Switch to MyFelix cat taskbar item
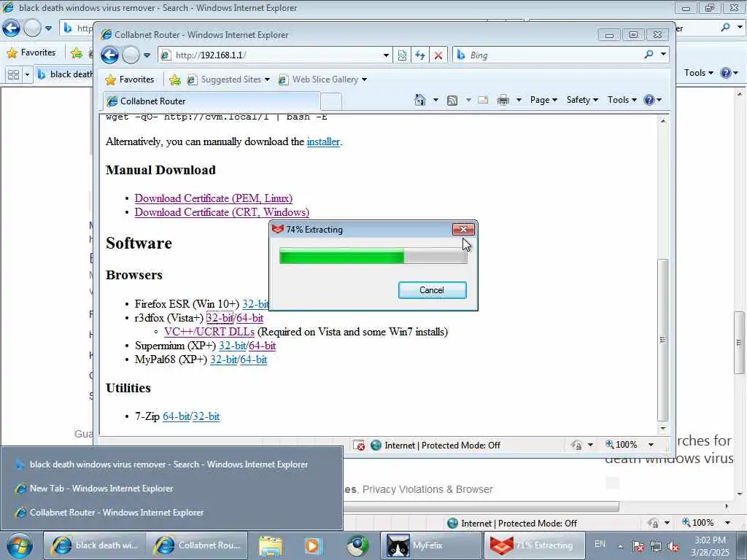This screenshot has width=747, height=560. pos(430,545)
